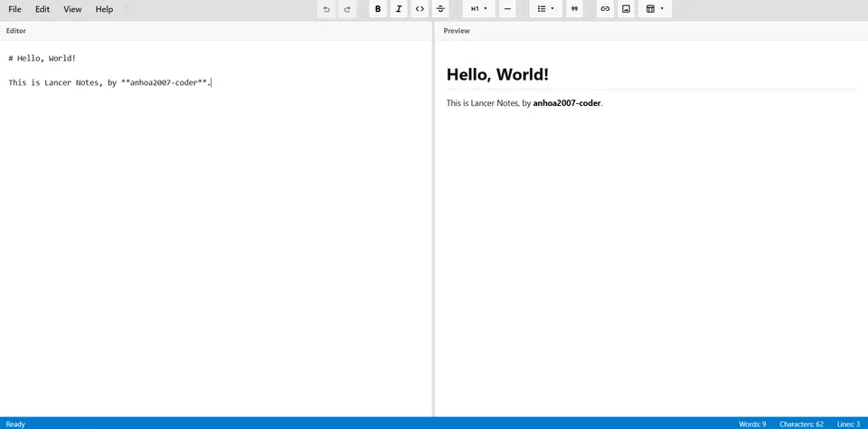
Task: Click the Undo arrow icon
Action: [x=326, y=9]
